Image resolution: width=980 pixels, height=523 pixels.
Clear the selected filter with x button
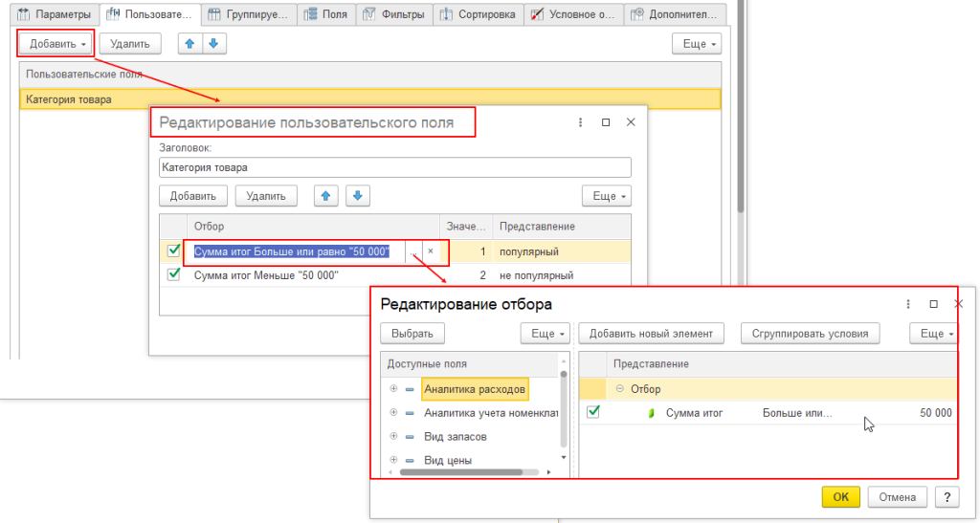point(430,251)
